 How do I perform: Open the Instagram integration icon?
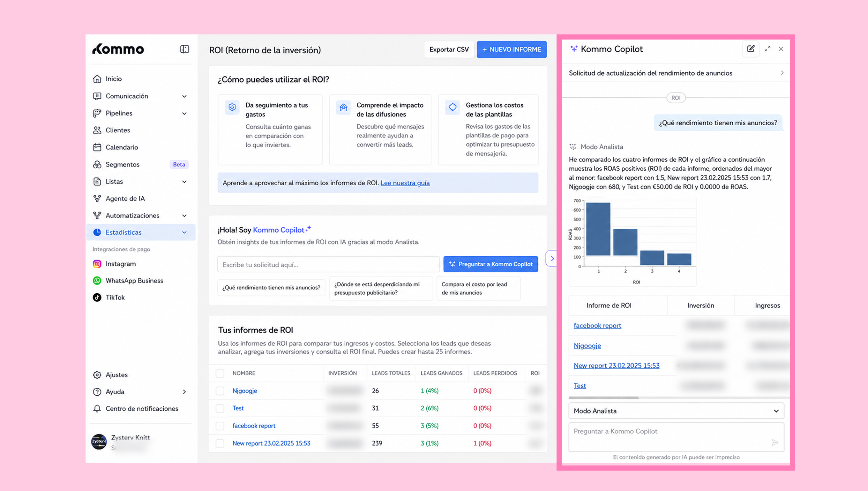click(x=97, y=264)
